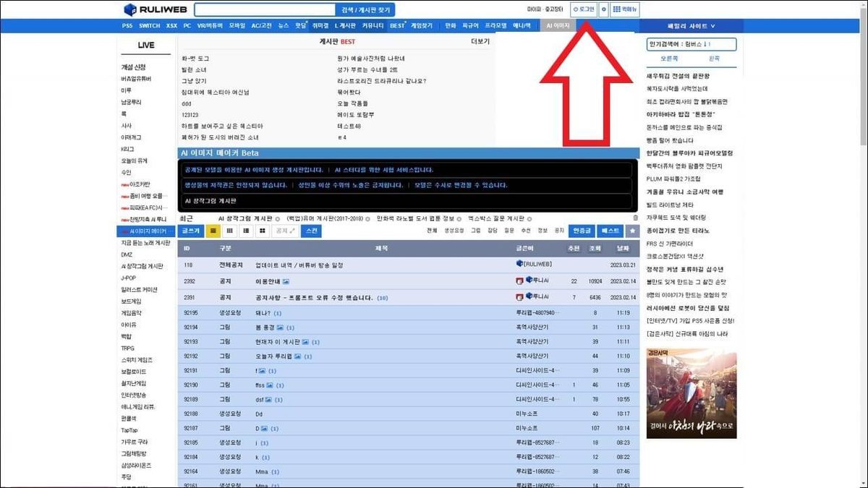Toggle the 공지 expand button
Viewport: 868px width, 488px height.
[286, 231]
